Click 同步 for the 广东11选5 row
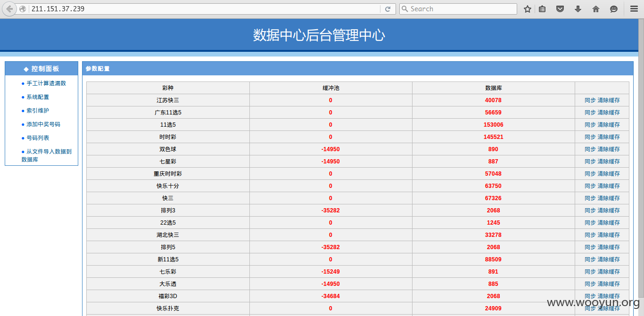This screenshot has width=644, height=316. point(590,113)
